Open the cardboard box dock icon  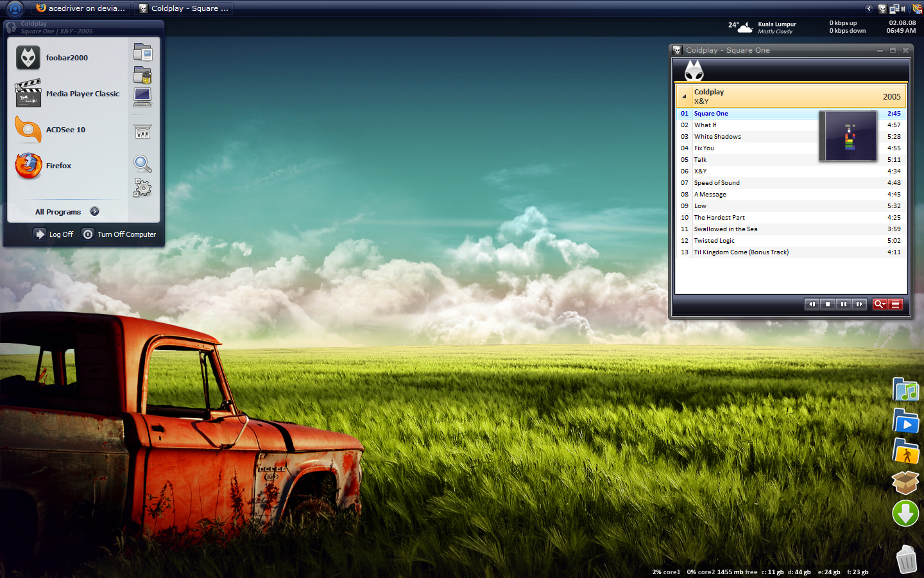(905, 482)
